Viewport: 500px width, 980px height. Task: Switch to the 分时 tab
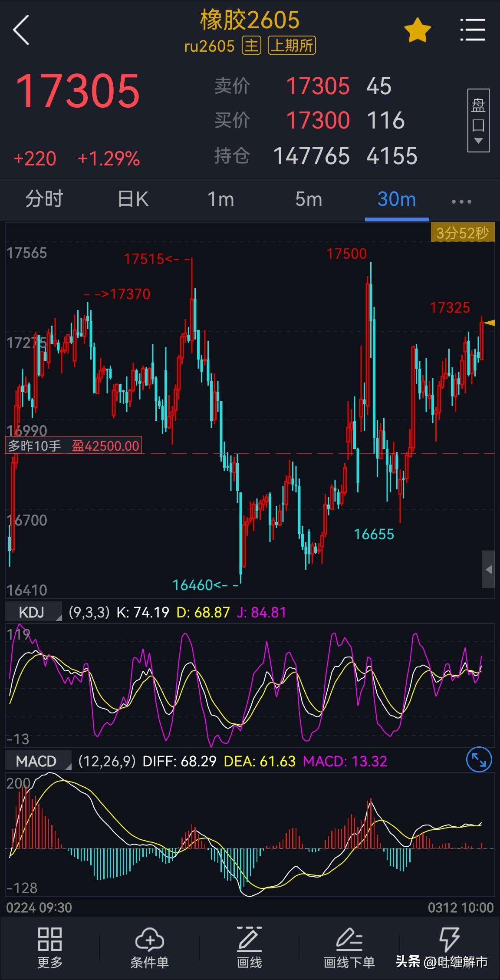click(x=44, y=199)
